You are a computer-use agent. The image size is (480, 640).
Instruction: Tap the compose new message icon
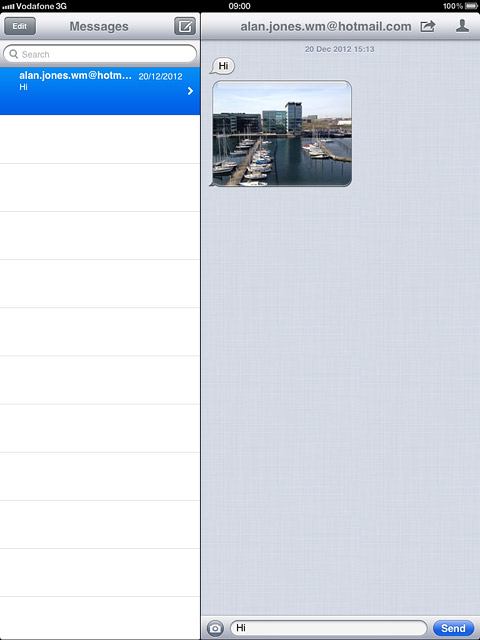click(185, 27)
